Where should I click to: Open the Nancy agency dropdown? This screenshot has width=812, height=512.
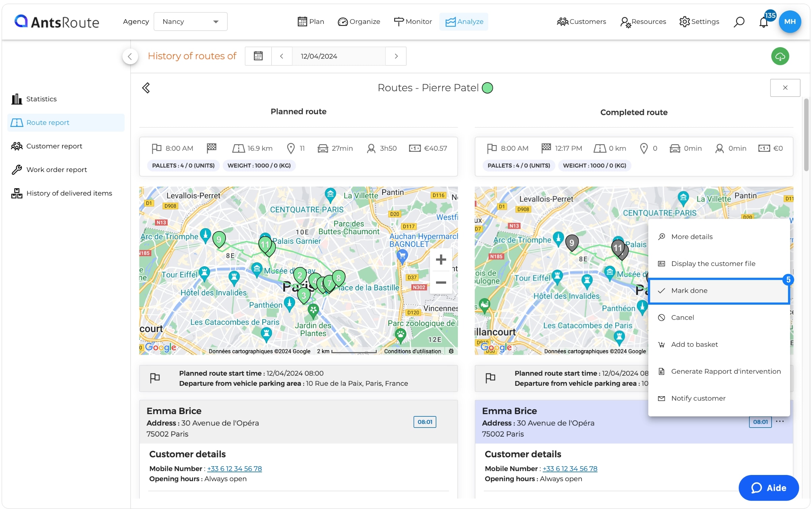(190, 22)
